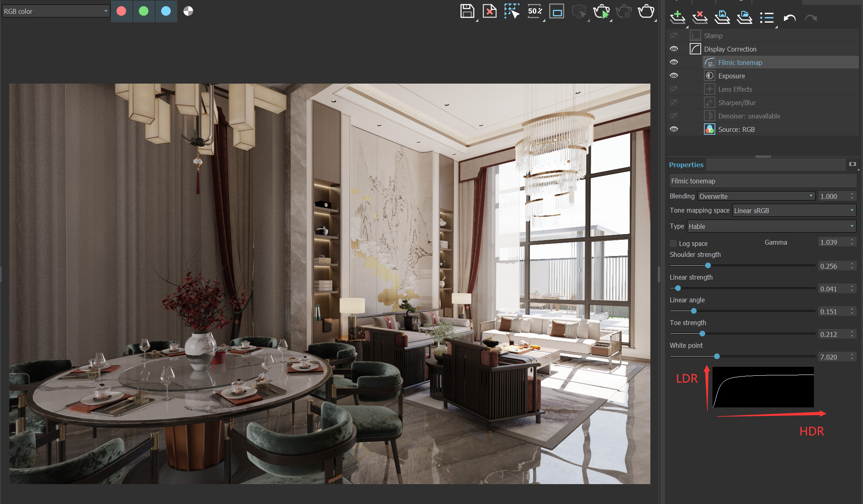Select the Sharpen/Blur layer
The width and height of the screenshot is (863, 504).
(763, 103)
